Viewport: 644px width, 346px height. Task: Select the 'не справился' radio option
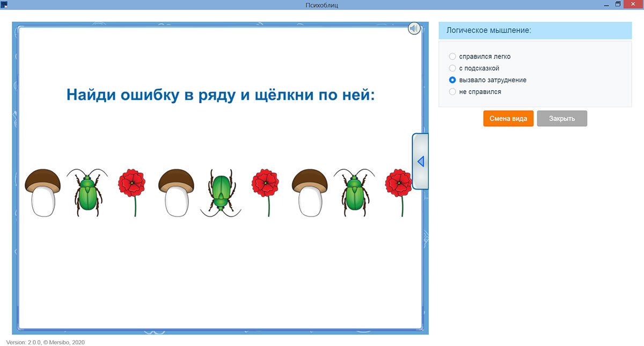(452, 92)
